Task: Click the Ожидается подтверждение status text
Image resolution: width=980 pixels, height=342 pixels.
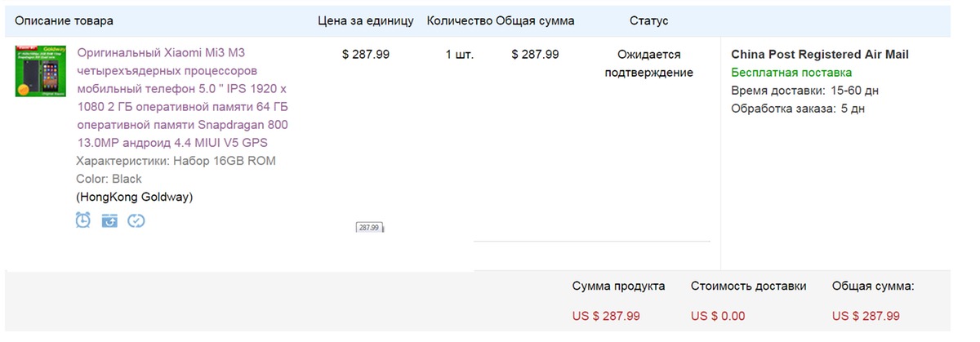Action: (x=649, y=64)
